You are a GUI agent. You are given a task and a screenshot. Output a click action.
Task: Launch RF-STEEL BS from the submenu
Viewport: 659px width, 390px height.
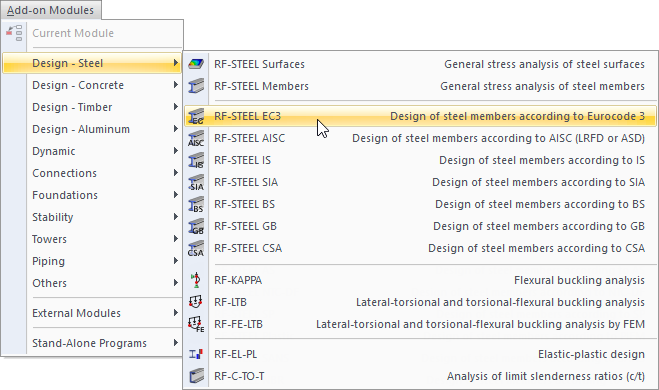(x=420, y=204)
